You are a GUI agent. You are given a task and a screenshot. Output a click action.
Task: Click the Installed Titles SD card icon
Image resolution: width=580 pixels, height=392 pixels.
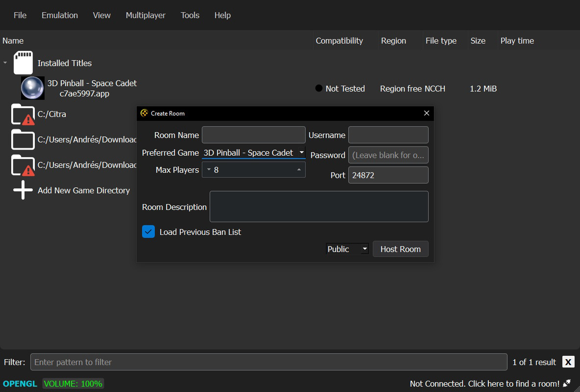click(24, 63)
